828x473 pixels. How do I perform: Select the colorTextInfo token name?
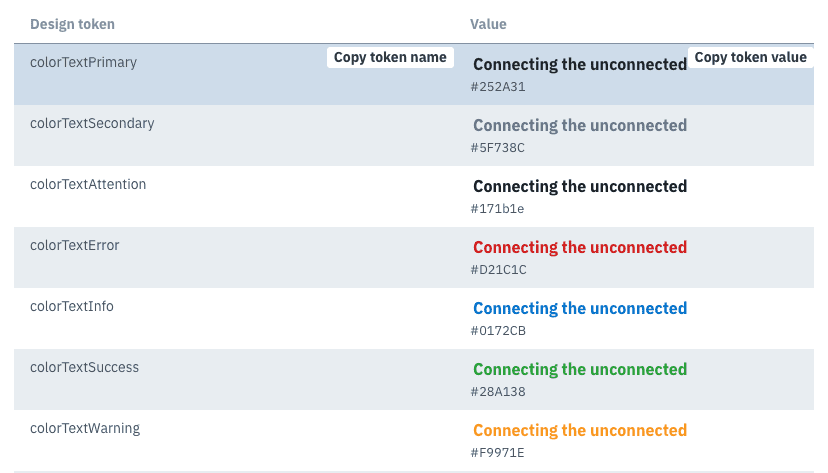72,306
